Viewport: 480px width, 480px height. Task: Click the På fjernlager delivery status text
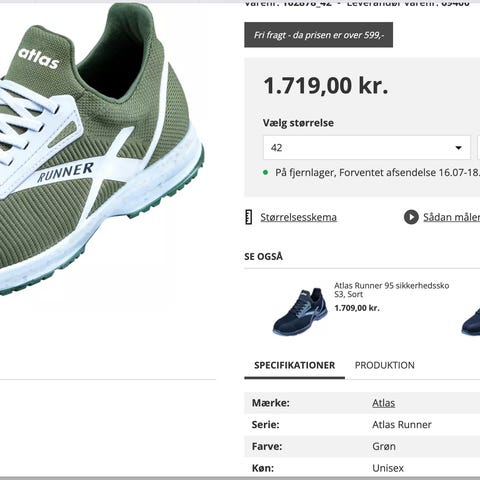[x=377, y=173]
